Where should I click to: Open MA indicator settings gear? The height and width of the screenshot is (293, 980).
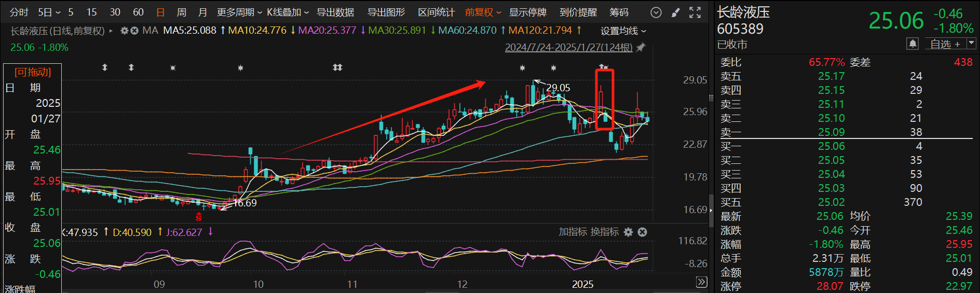pos(125,31)
